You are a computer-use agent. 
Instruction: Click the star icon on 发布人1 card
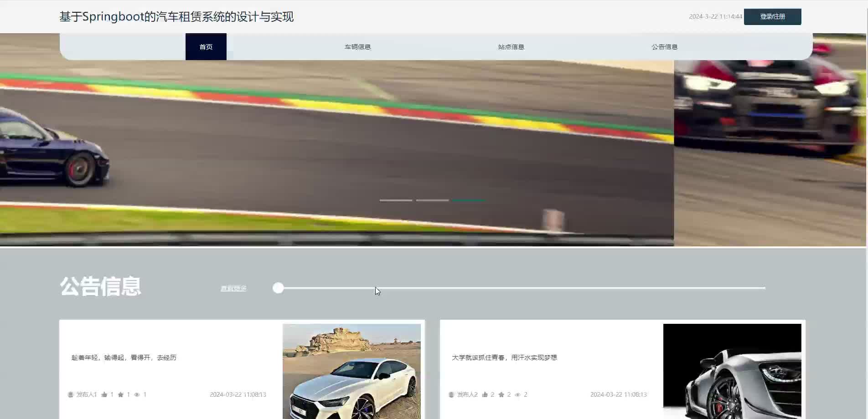[121, 394]
